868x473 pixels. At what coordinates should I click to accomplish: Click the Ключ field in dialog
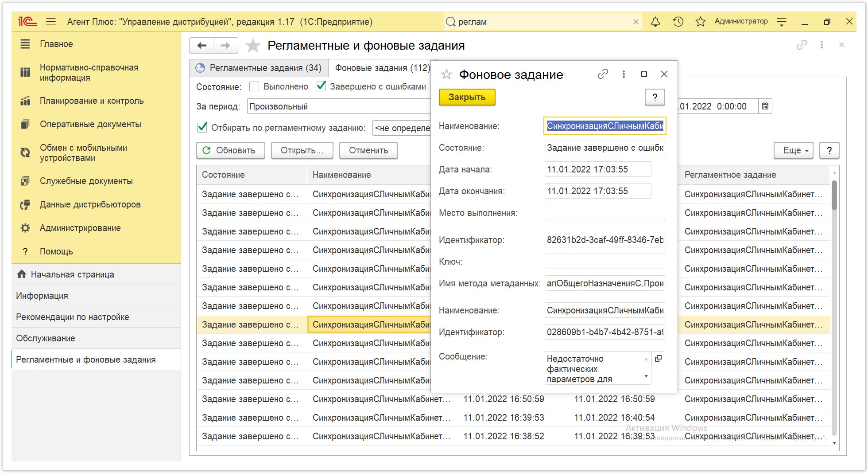(604, 262)
